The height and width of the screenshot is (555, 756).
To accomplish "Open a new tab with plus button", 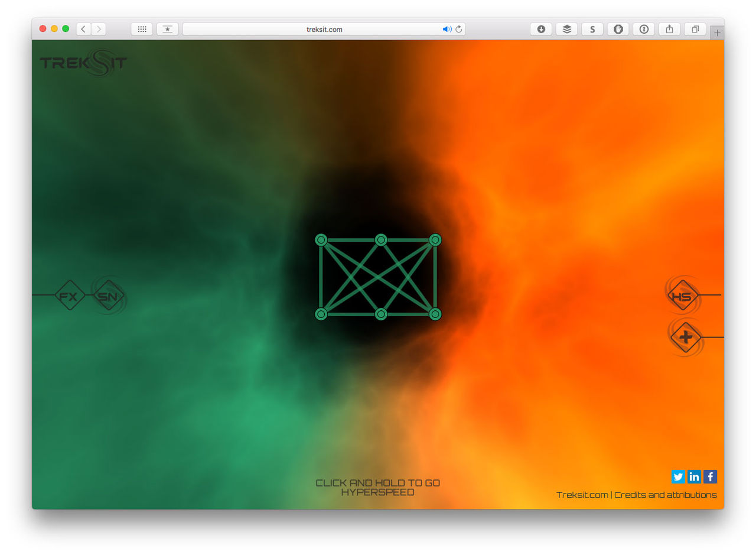I will [x=717, y=33].
